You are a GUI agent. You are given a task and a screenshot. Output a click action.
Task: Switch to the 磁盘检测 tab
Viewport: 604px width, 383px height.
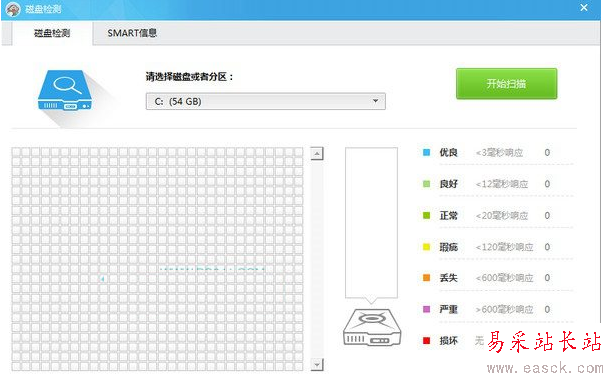(52, 34)
